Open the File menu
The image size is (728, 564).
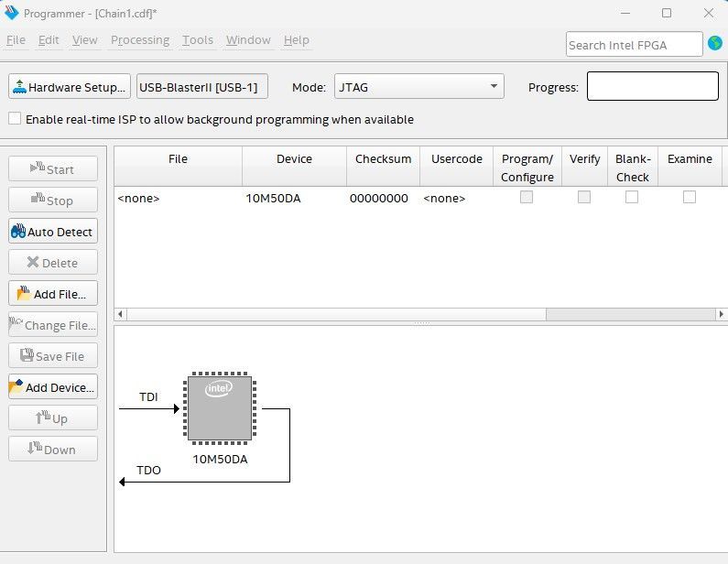click(x=16, y=40)
